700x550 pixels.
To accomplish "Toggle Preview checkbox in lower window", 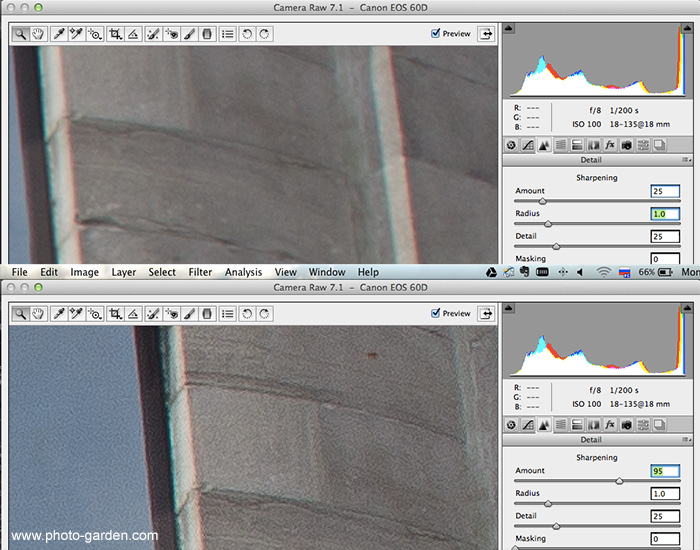I will pos(436,313).
